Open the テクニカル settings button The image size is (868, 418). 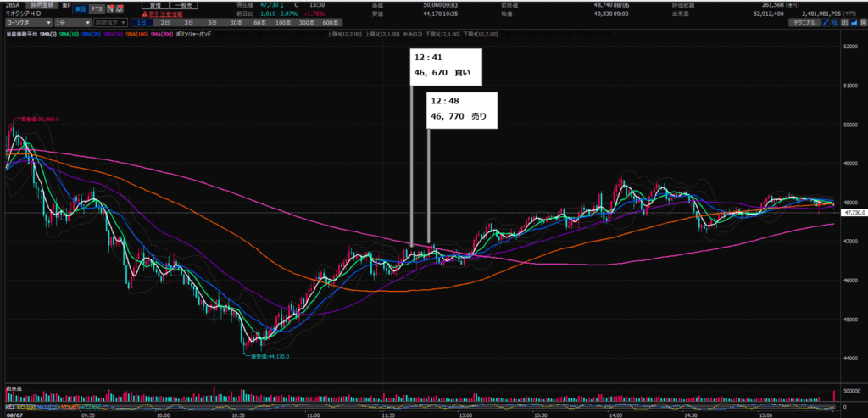coord(805,23)
